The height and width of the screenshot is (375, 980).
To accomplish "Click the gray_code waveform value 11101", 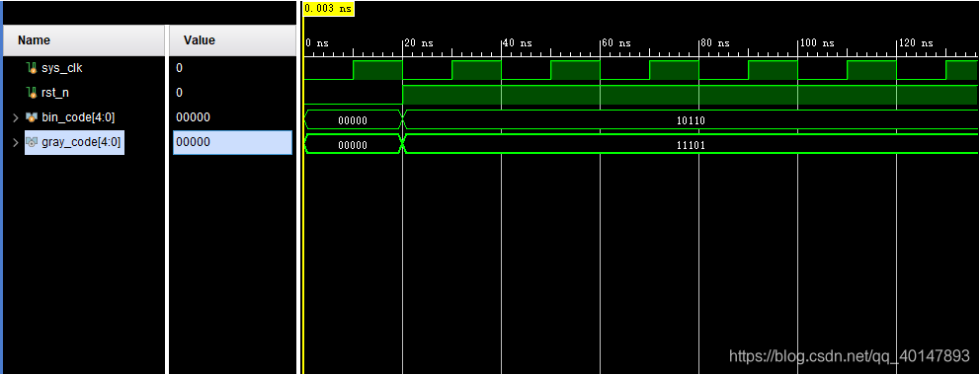I will tap(691, 145).
